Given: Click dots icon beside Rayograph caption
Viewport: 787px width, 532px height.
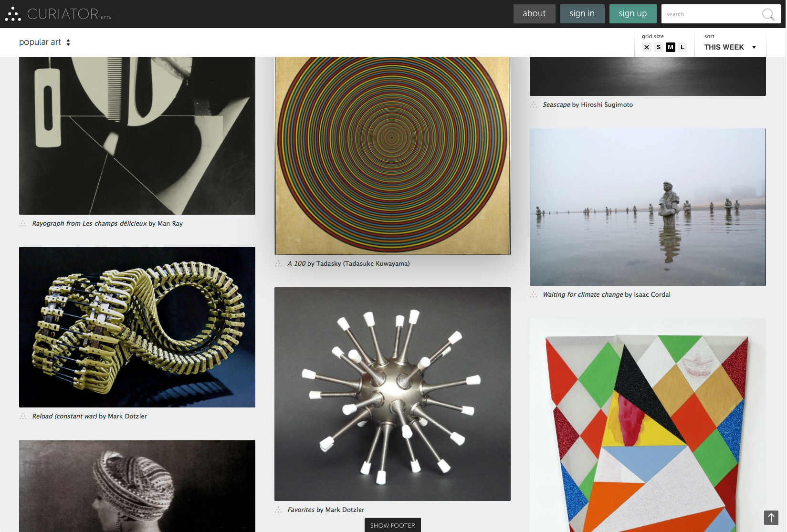Looking at the screenshot, I should pyautogui.click(x=23, y=223).
